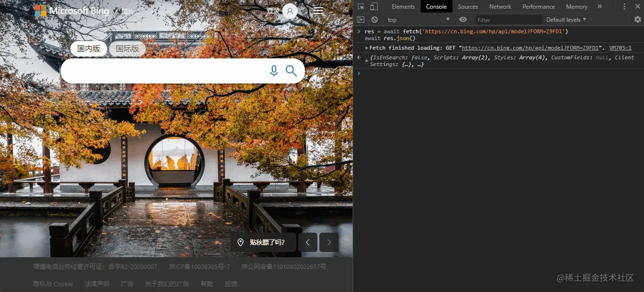Click the 登录 sign-in text
Screen dimensions: 644x292
point(273,11)
